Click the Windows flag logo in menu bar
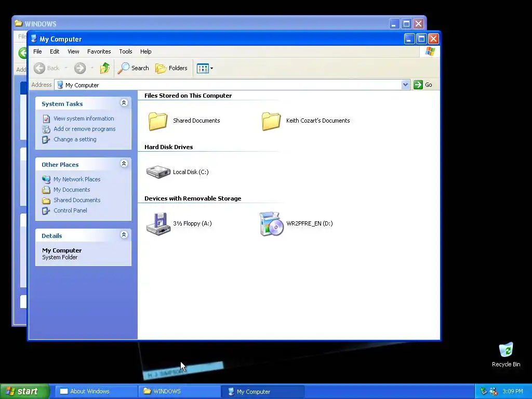Image resolution: width=532 pixels, height=399 pixels. click(x=430, y=51)
